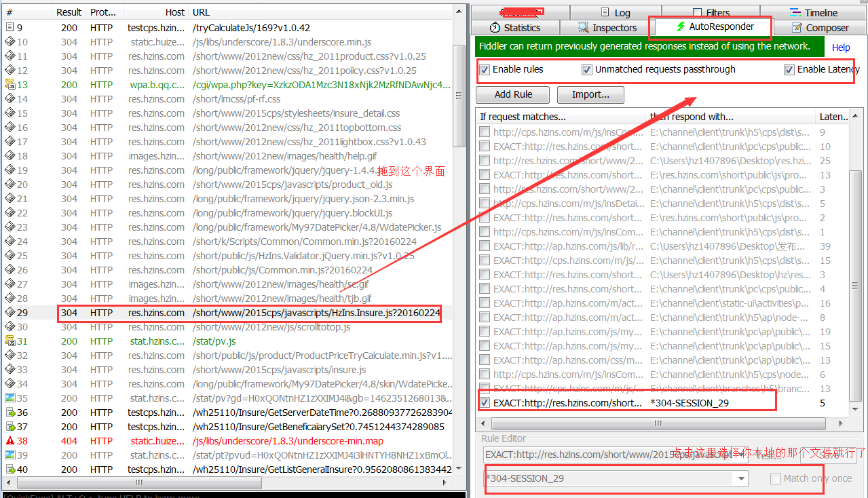868x498 pixels.
Task: Click the green arrow icon of session 37
Action: [10, 427]
